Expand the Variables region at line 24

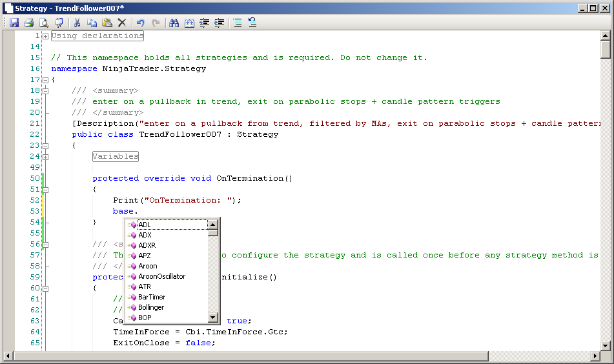[45, 157]
